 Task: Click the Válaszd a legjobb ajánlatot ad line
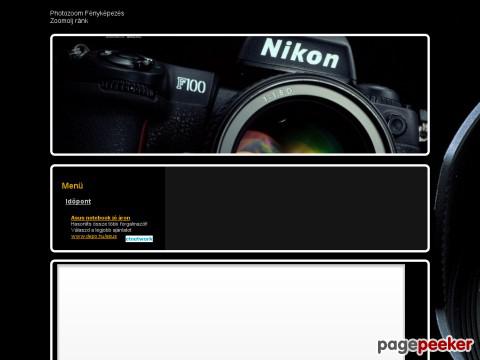[101, 230]
